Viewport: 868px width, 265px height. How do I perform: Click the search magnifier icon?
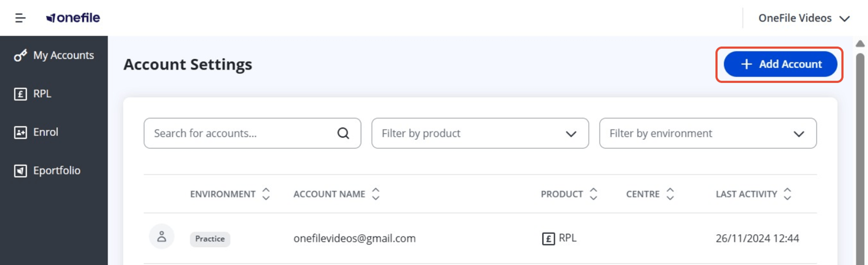(x=343, y=133)
